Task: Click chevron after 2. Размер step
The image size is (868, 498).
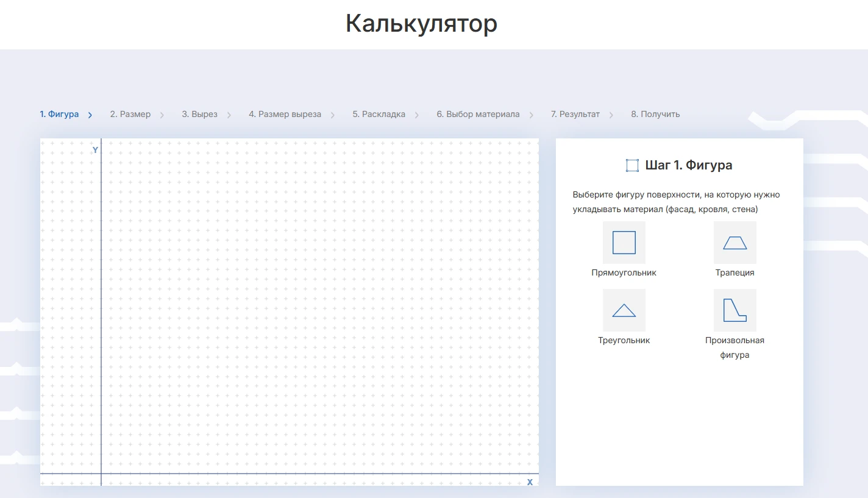Action: 162,115
